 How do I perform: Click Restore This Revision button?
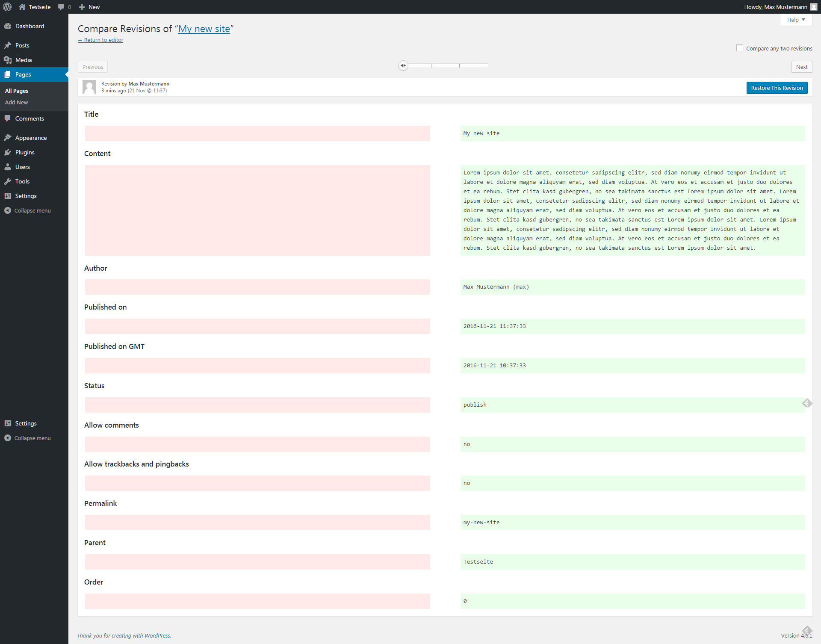777,88
